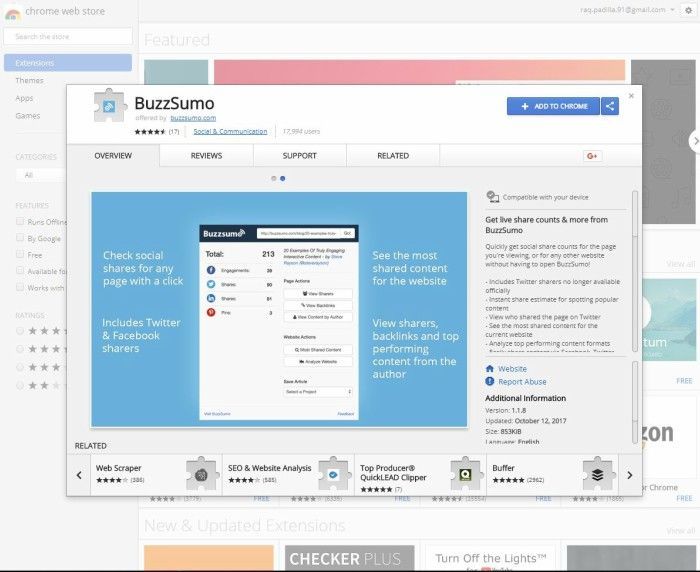
Task: Select the second rating radio button
Action: coord(20,349)
